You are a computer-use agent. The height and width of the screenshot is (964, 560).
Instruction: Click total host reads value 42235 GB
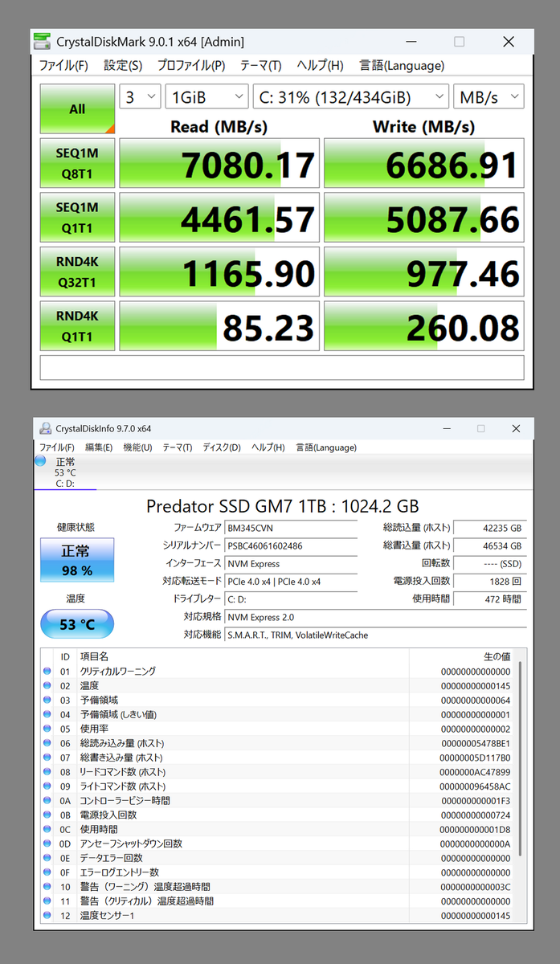point(490,528)
